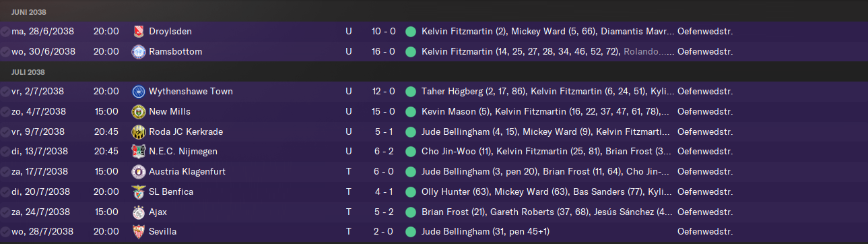Image resolution: width=868 pixels, height=244 pixels.
Task: Open the Droylsden club badge icon
Action: [x=139, y=31]
